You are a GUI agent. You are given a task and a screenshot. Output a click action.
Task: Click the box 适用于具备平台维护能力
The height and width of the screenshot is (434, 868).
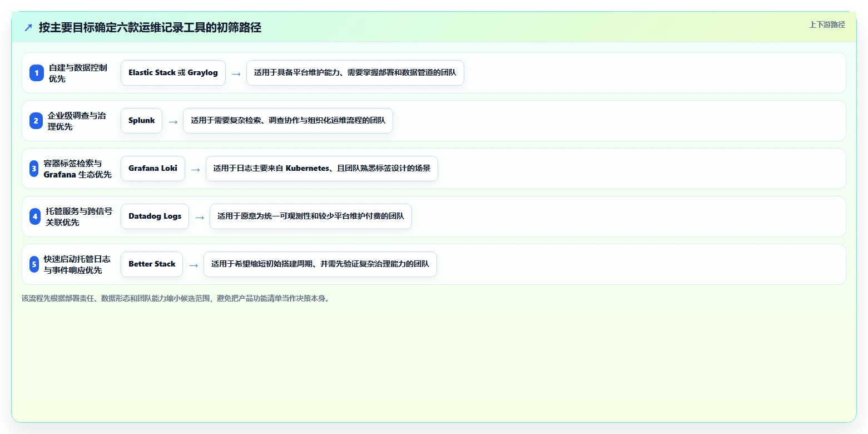click(x=355, y=73)
